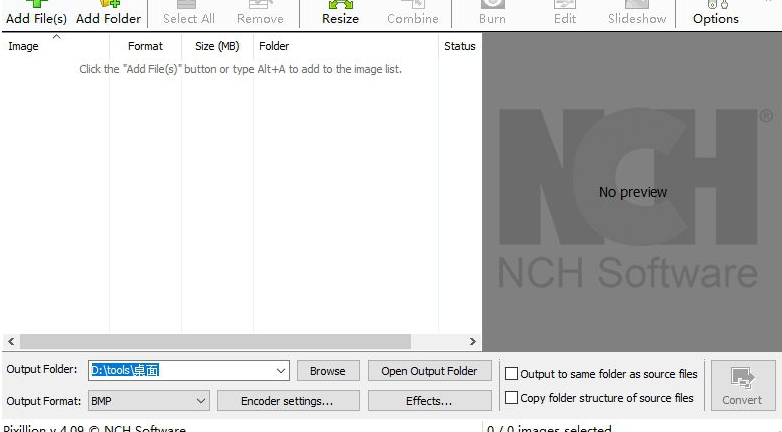The height and width of the screenshot is (432, 782).
Task: Open the Output Format BMP dropdown
Action: [x=149, y=401]
